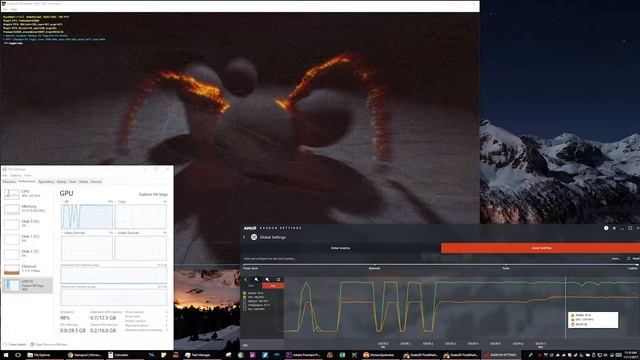Toggle the first graph legend checkbox
Screen dimensions: 640x360
245,293
